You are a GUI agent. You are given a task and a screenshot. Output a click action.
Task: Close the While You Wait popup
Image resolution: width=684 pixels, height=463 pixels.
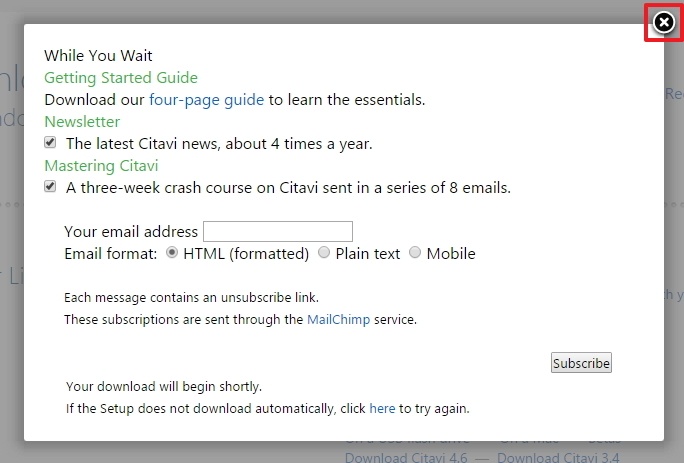(664, 22)
